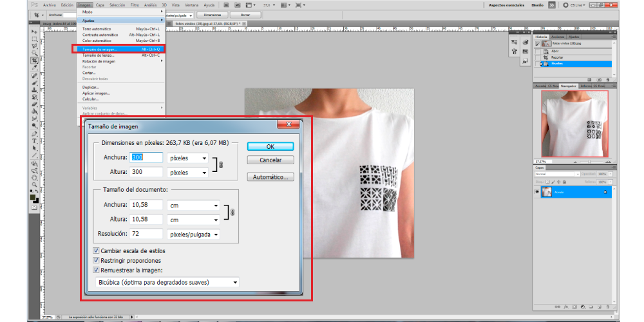Image resolution: width=644 pixels, height=322 pixels.
Task: Click the pixel Altura input field
Action: pos(147,173)
